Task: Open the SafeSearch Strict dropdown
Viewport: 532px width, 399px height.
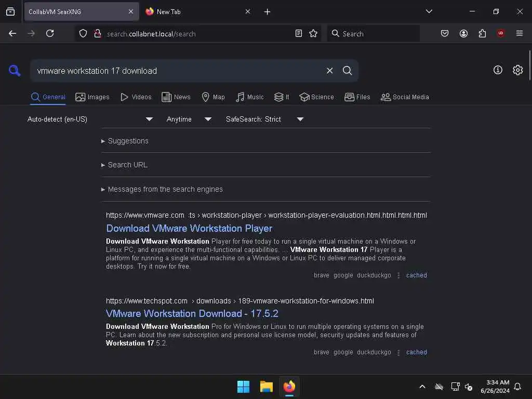Action: [264, 119]
